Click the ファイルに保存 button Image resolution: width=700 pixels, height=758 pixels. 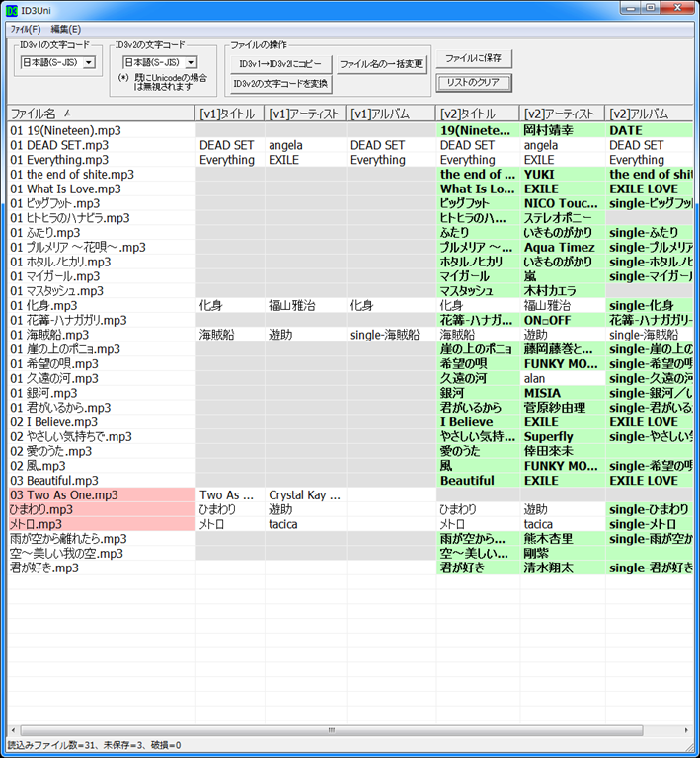click(474, 58)
